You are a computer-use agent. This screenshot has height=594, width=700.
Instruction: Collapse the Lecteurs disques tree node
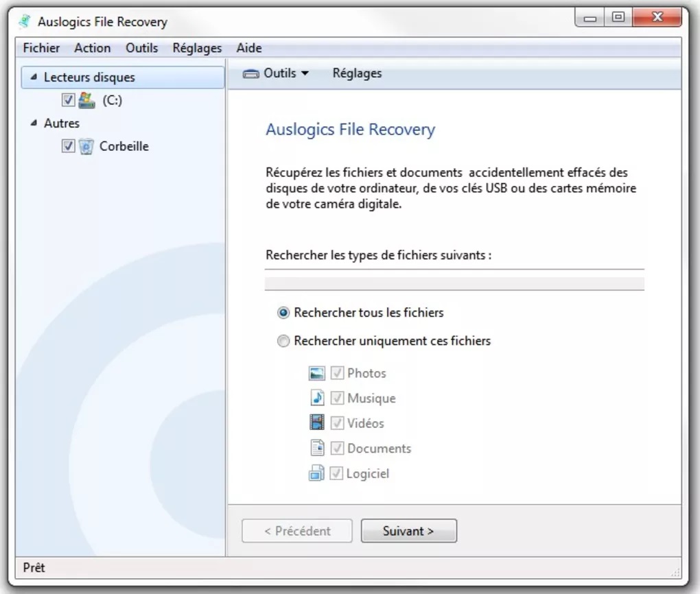tap(34, 78)
